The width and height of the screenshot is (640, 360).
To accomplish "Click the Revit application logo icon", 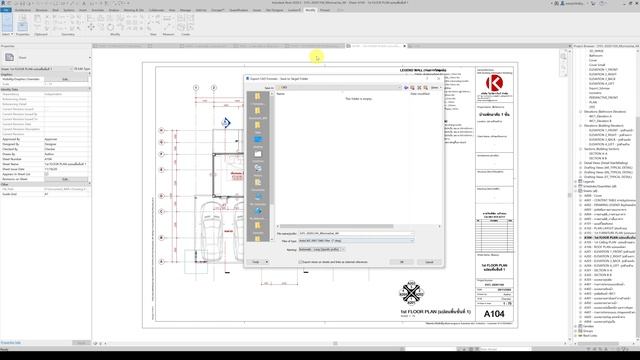I will 3,3.
